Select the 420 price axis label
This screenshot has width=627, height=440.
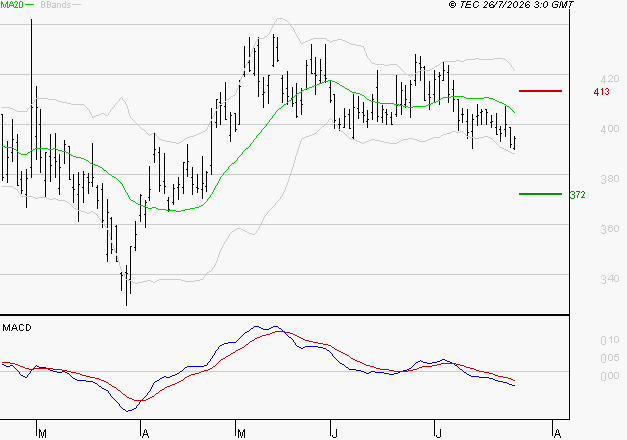(610, 78)
